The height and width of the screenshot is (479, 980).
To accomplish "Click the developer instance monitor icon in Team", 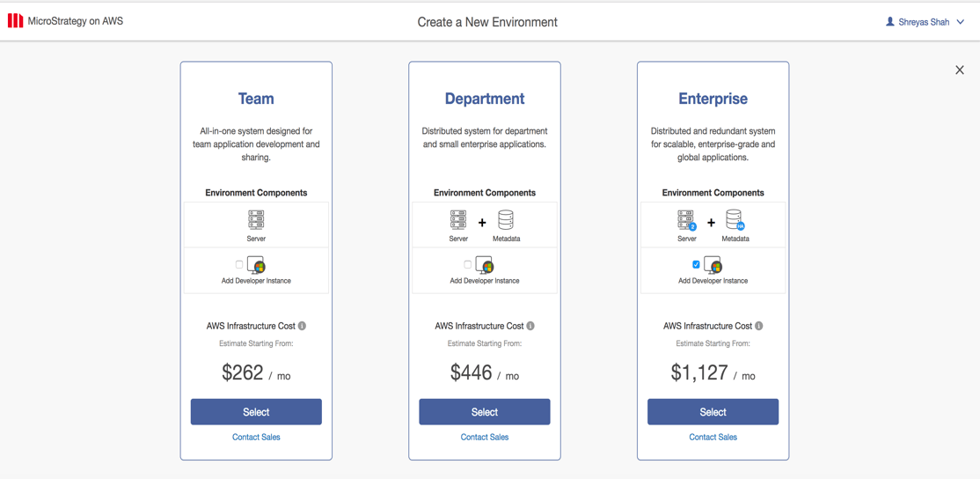I will (x=257, y=265).
